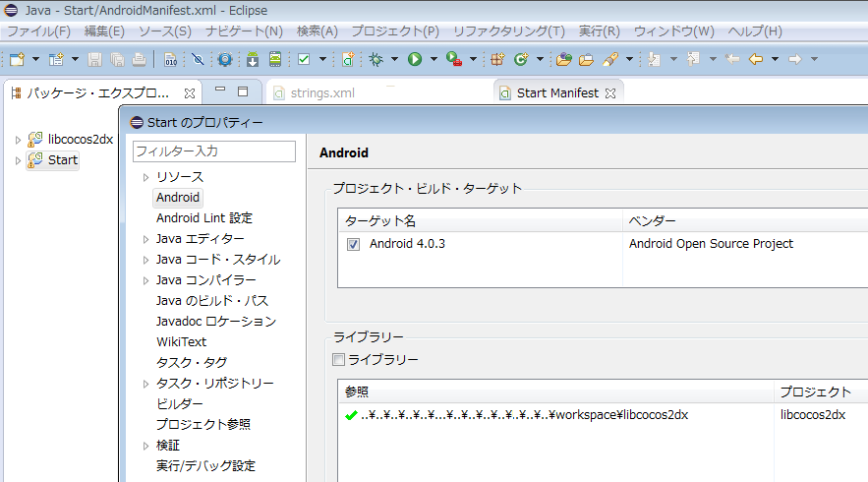
Task: Click the green Run button icon
Action: (x=415, y=59)
